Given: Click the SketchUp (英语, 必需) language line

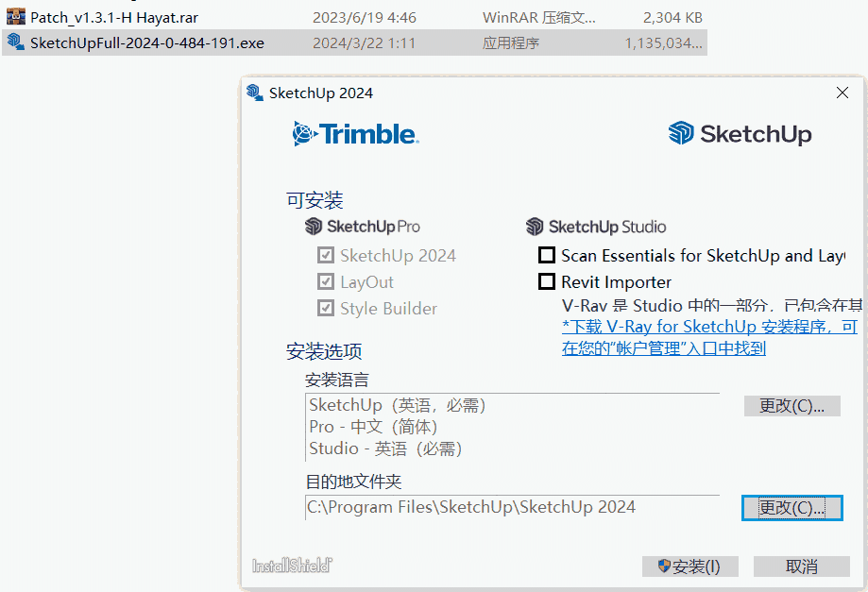Looking at the screenshot, I should (398, 405).
